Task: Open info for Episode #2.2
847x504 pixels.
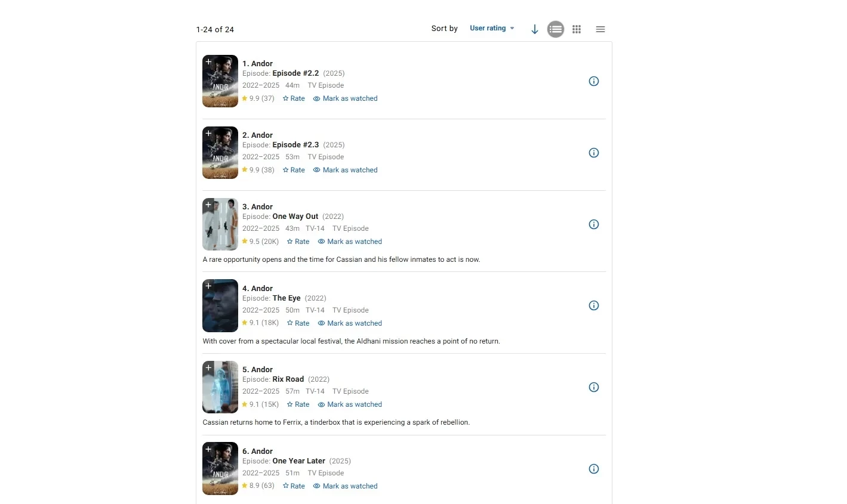Action: point(593,81)
